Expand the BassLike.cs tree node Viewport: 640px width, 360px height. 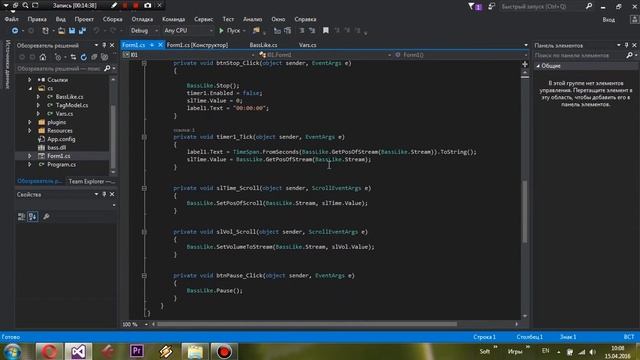38,97
